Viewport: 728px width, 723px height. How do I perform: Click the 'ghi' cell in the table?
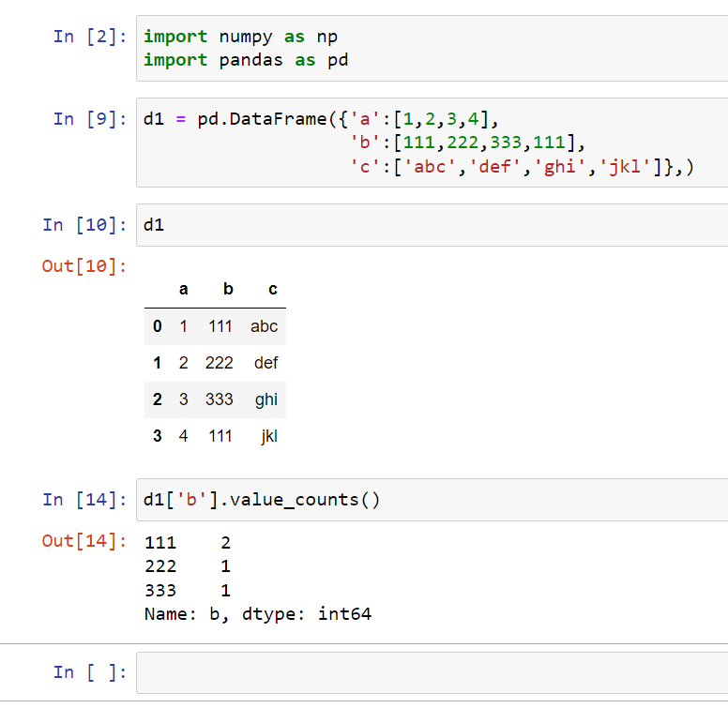click(266, 399)
